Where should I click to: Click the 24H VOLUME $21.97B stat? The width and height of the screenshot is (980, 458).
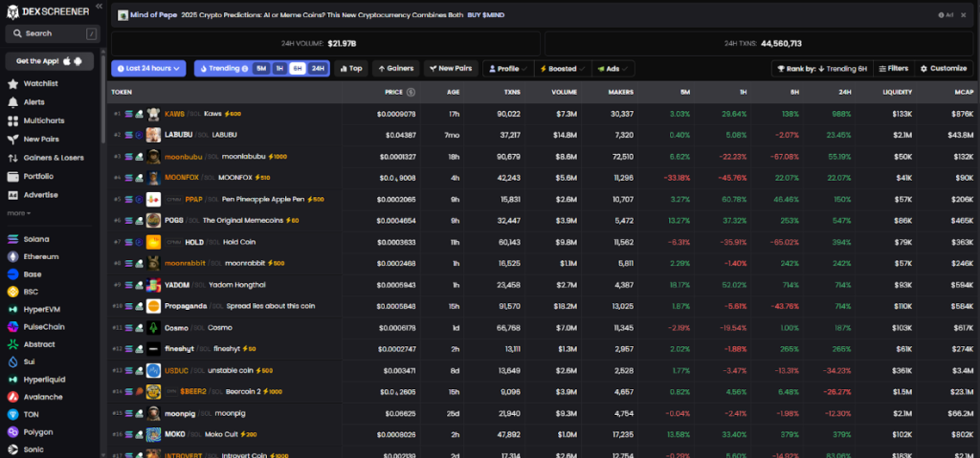(x=325, y=44)
